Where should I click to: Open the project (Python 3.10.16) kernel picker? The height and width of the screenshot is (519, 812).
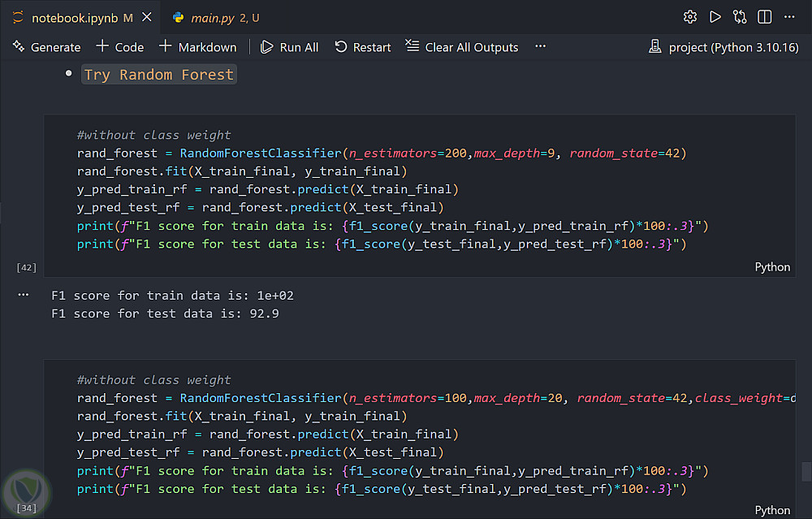[725, 47]
